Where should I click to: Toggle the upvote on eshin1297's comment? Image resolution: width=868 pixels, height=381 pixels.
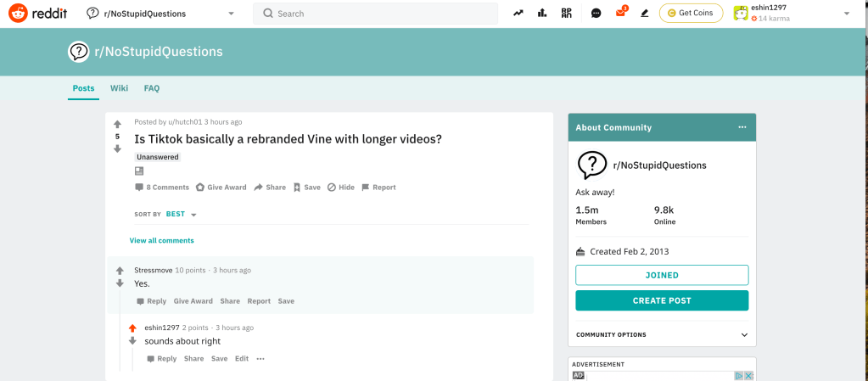tap(132, 328)
